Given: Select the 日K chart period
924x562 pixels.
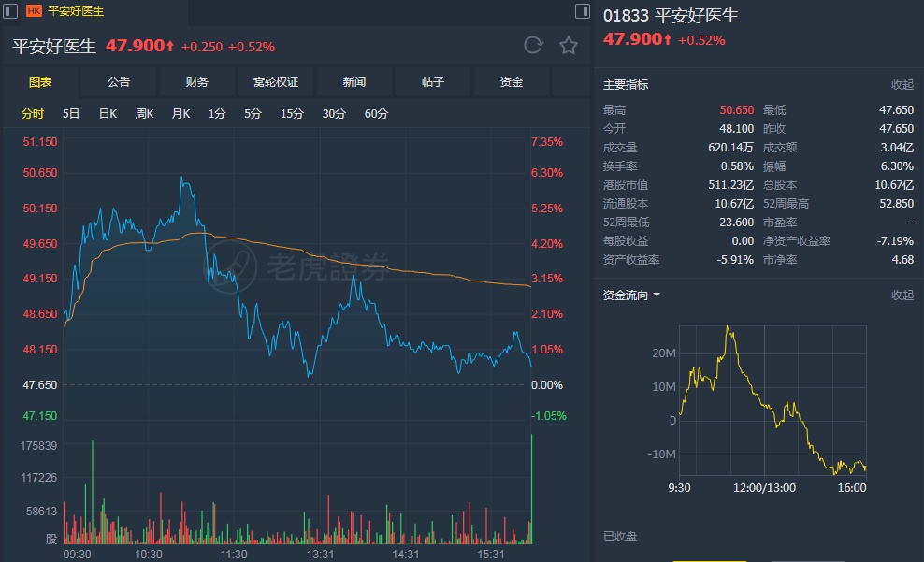Looking at the screenshot, I should [108, 114].
